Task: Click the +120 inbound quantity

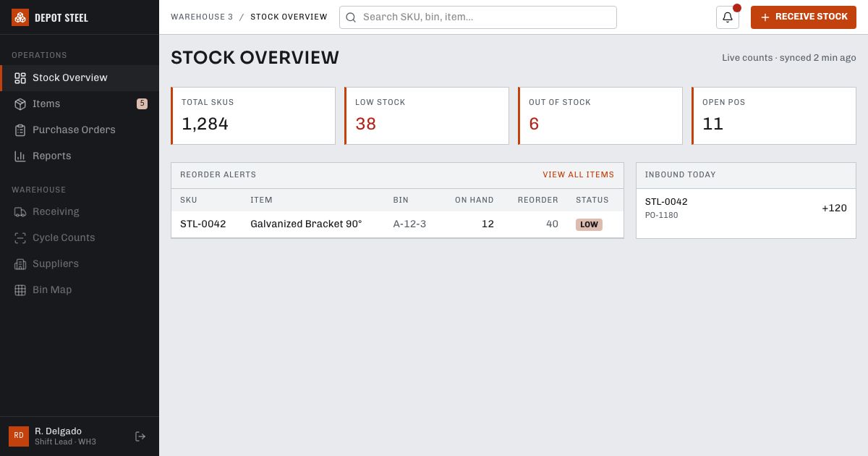Action: [x=834, y=208]
